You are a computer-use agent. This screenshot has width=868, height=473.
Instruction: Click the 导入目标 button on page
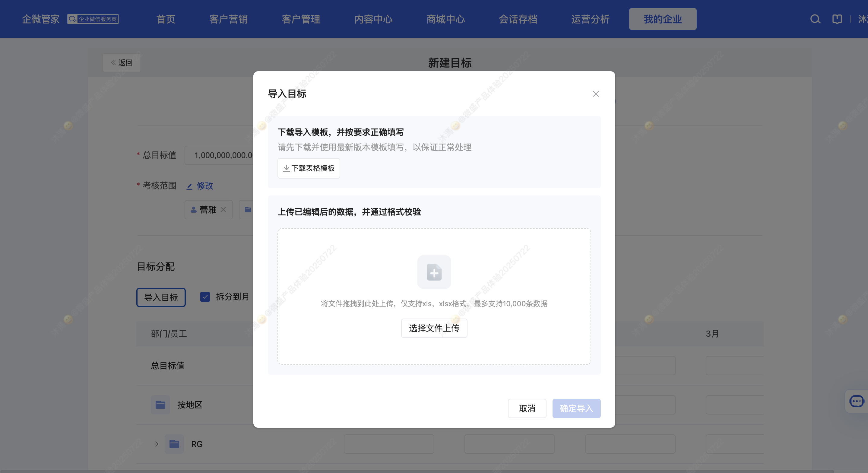point(161,297)
